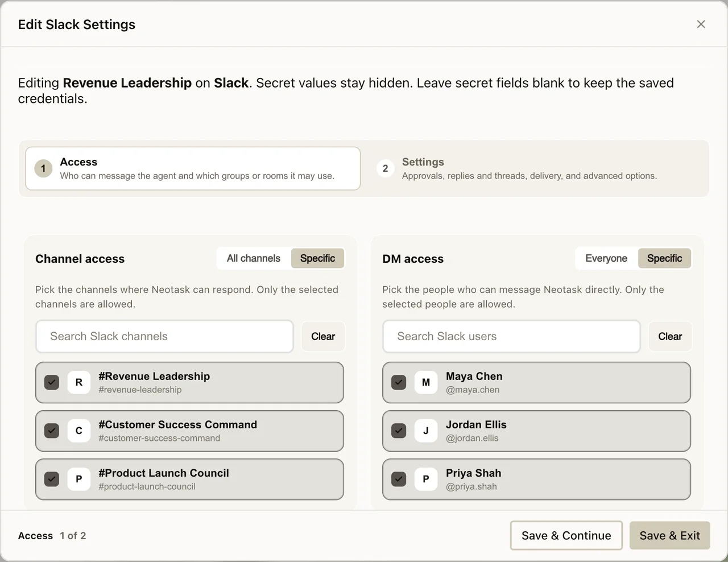Click the Channel access heading

pos(80,259)
